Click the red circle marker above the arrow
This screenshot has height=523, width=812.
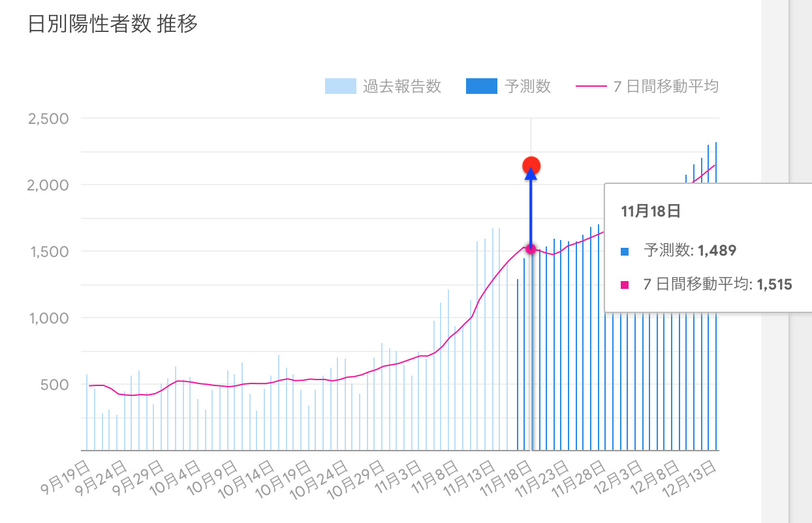pos(531,166)
